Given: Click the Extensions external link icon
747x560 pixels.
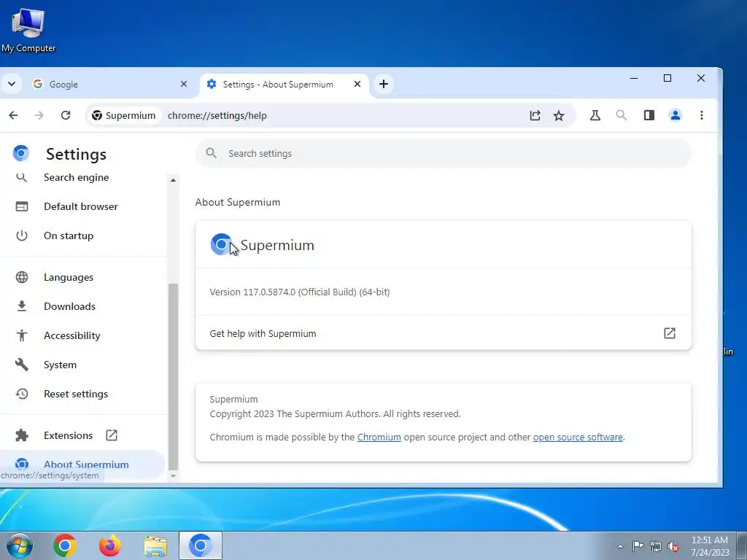Looking at the screenshot, I should point(112,435).
